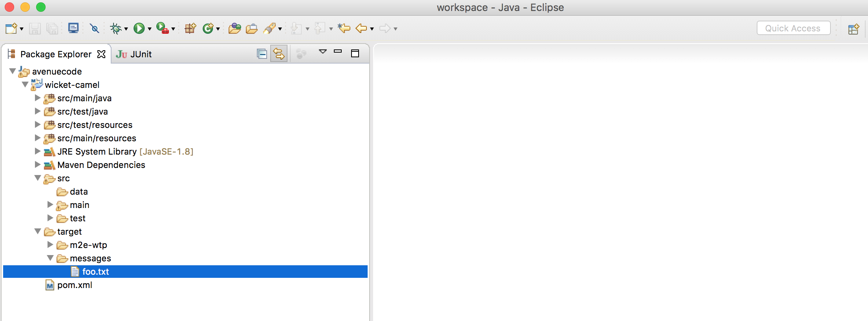Click the Run External Tools icon
The width and height of the screenshot is (868, 321).
[162, 28]
